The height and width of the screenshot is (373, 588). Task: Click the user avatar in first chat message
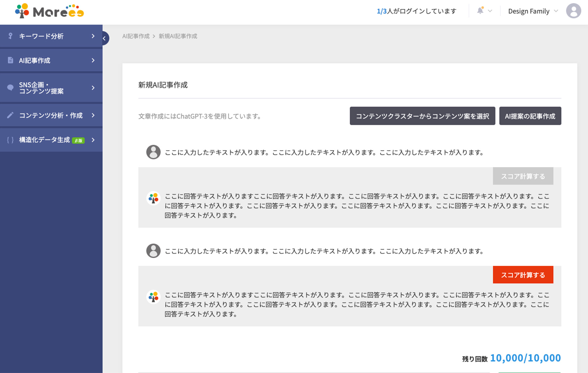(153, 152)
